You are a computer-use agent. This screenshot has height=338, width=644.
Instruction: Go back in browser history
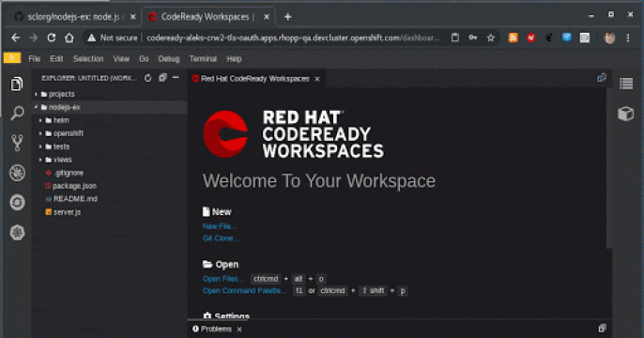pos(16,38)
